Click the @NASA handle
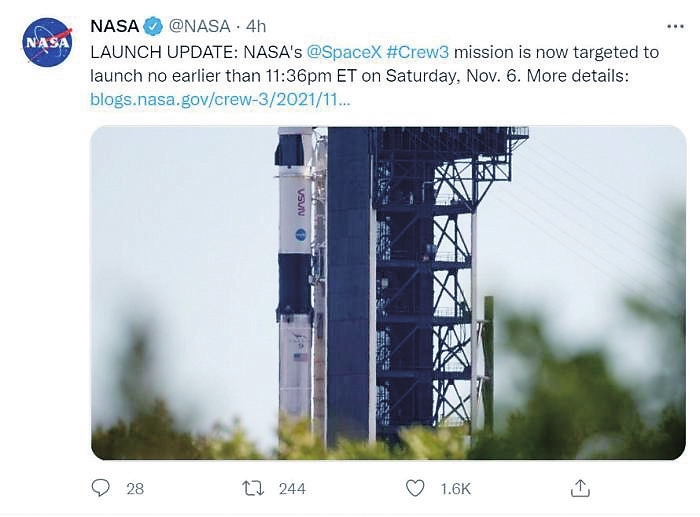Image resolution: width=700 pixels, height=517 pixels. tap(199, 26)
